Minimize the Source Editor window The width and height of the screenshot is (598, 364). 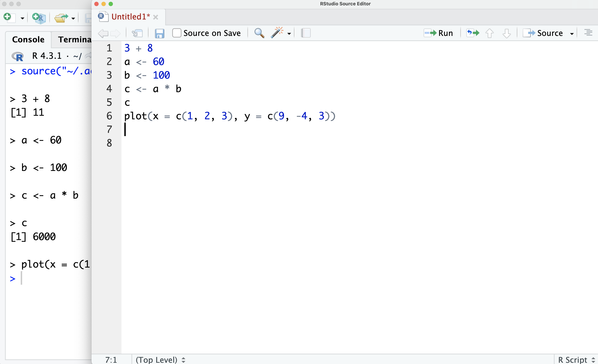click(104, 4)
